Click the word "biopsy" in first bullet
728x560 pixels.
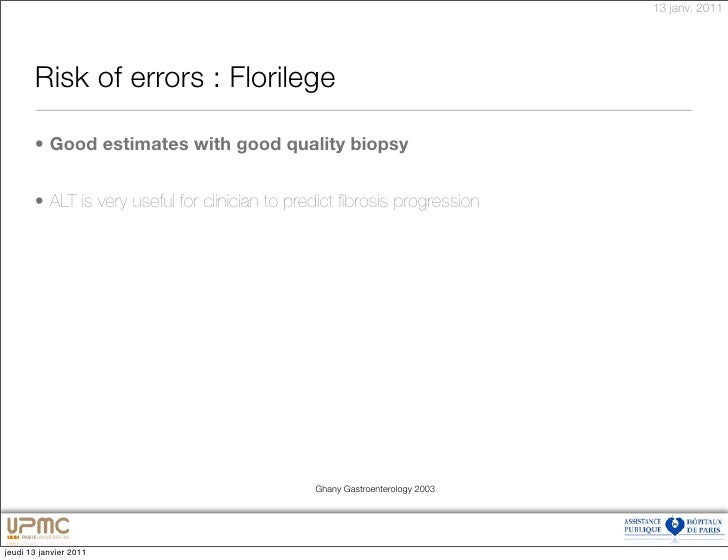(x=379, y=145)
